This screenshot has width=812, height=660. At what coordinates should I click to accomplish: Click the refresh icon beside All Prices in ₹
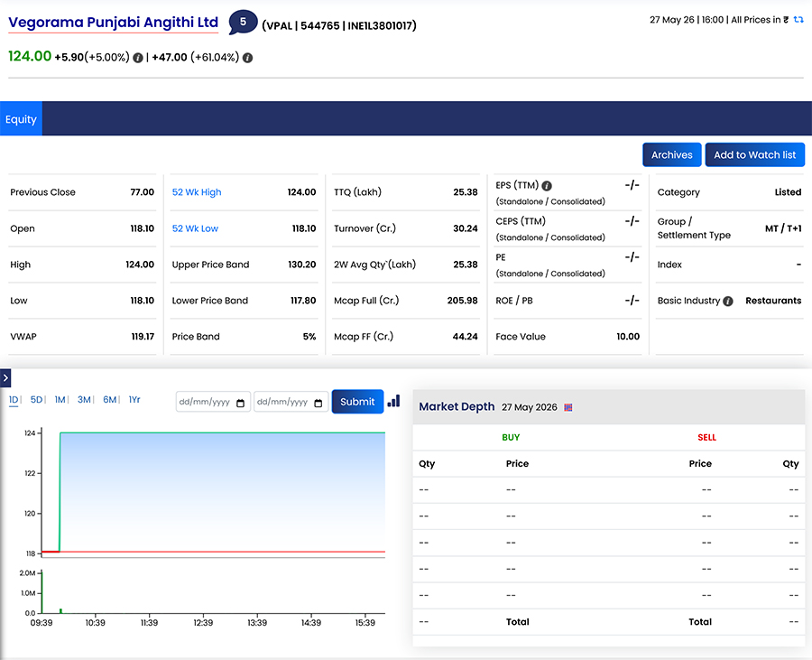tap(798, 20)
